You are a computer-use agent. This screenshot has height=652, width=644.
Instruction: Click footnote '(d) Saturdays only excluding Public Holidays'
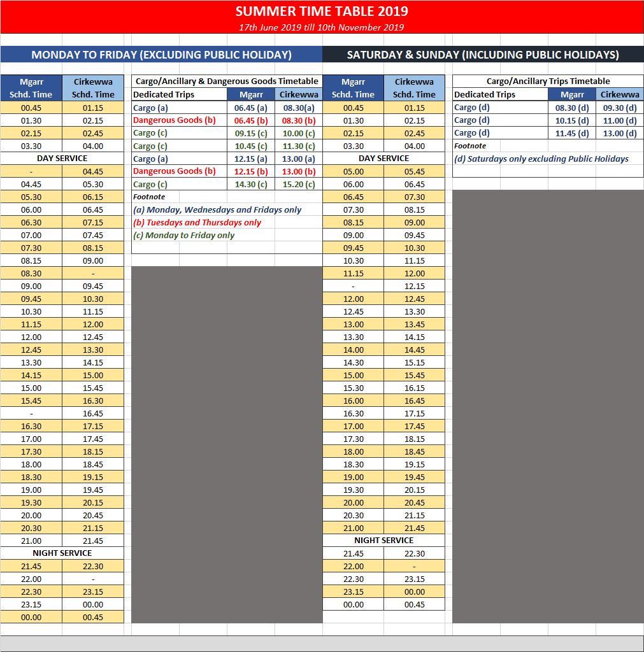coord(541,159)
